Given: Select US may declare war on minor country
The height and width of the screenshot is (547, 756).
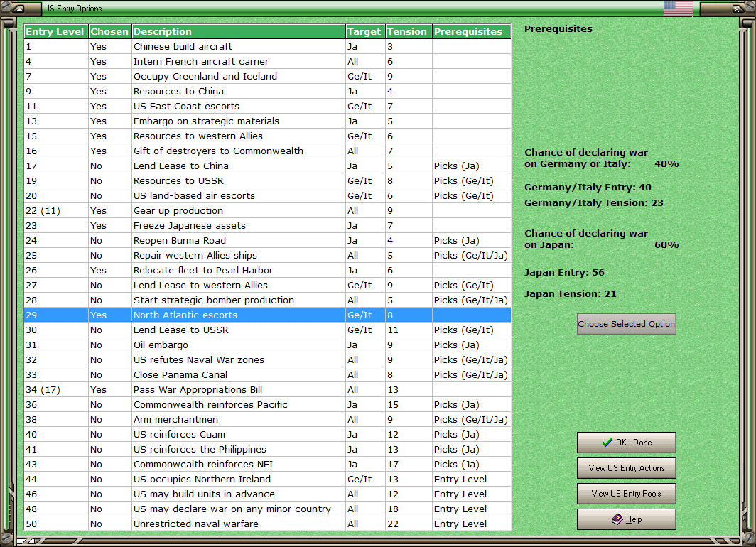Looking at the screenshot, I should point(268,509).
